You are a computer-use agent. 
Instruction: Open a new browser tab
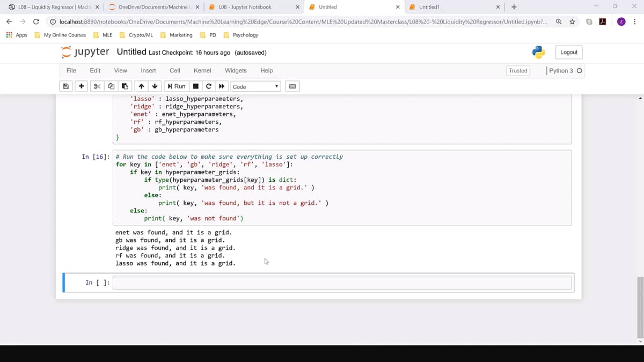coord(514,7)
